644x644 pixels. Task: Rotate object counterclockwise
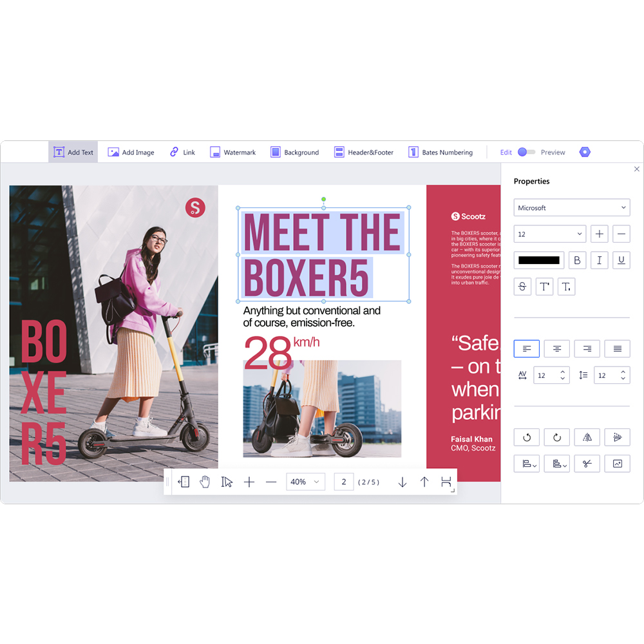[x=527, y=437]
